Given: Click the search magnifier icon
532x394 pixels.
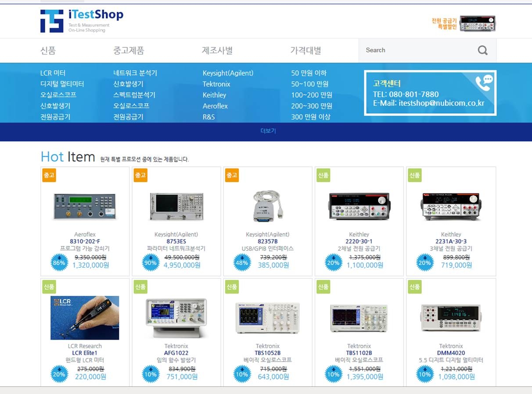Looking at the screenshot, I should (482, 50).
